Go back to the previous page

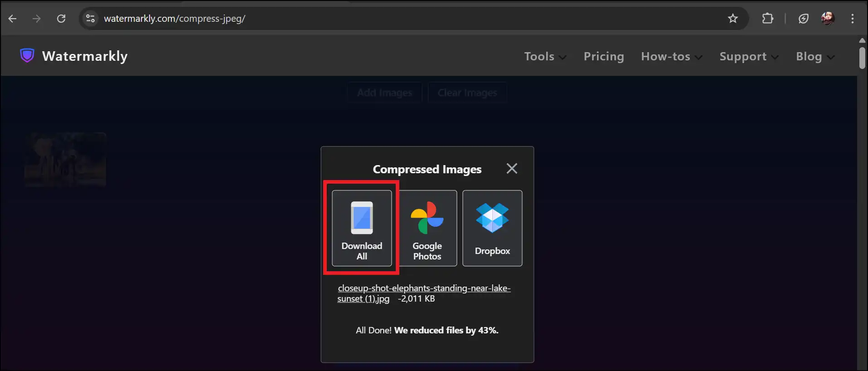click(13, 19)
